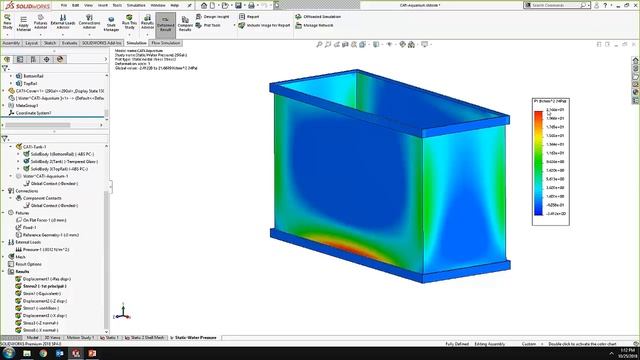Click the Search Commands field
The image size is (640, 360).
[x=557, y=5]
